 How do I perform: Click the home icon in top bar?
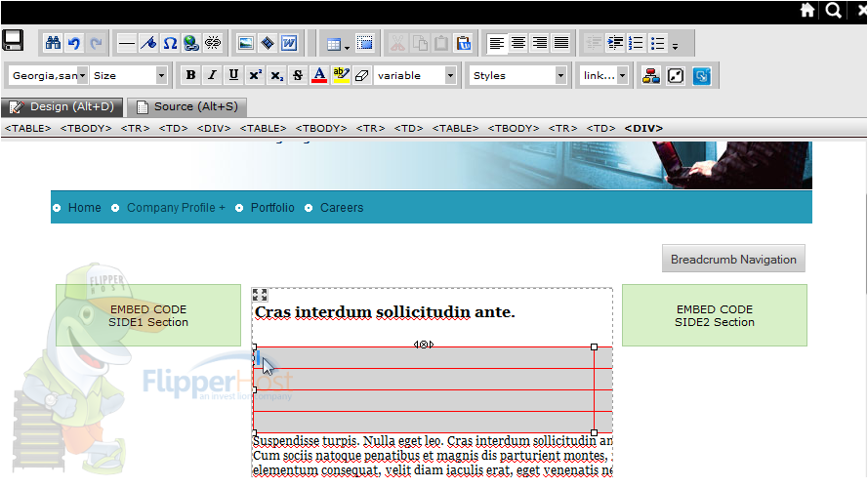[x=807, y=10]
